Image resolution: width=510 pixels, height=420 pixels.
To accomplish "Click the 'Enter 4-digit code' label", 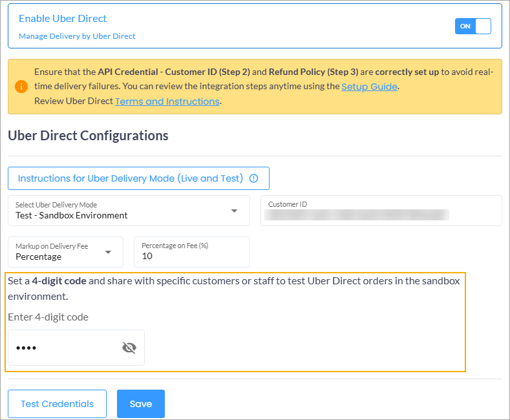I will 48,317.
